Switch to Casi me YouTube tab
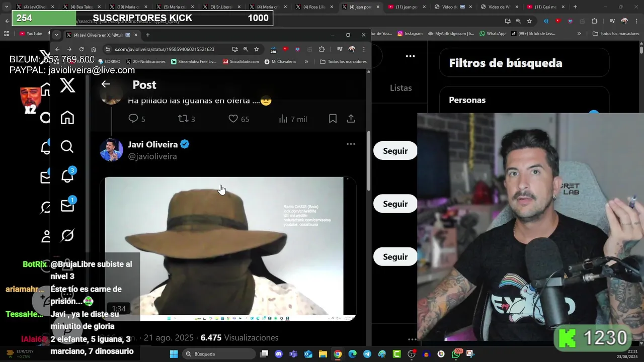The height and width of the screenshot is (362, 644). pos(544,7)
